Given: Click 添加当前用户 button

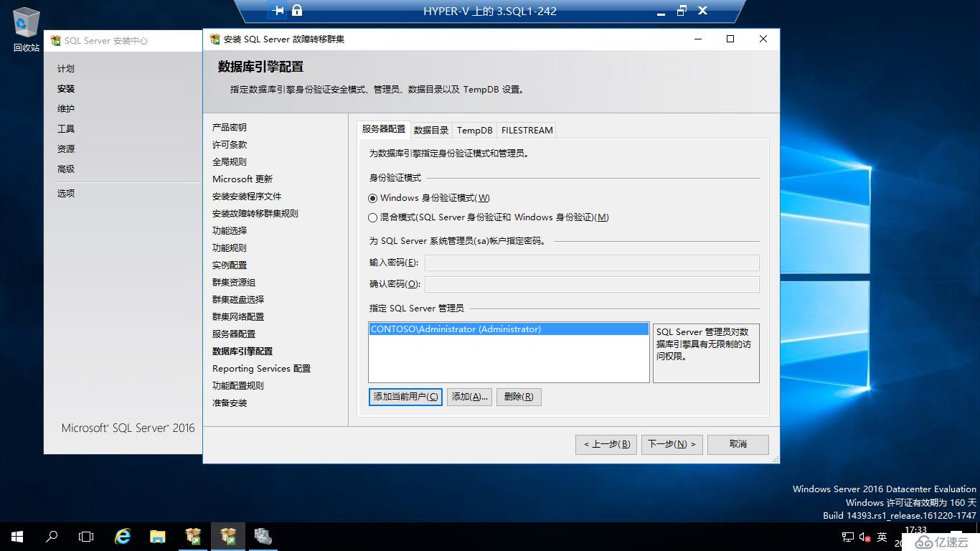Looking at the screenshot, I should click(x=405, y=397).
